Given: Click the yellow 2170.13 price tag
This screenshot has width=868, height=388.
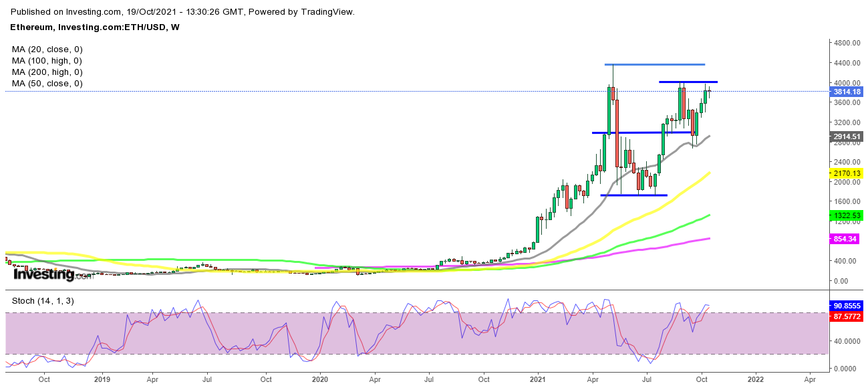Looking at the screenshot, I should click(847, 173).
